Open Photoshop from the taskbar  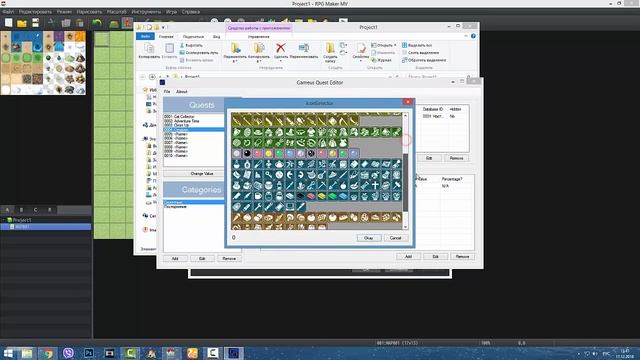pyautogui.click(x=89, y=353)
